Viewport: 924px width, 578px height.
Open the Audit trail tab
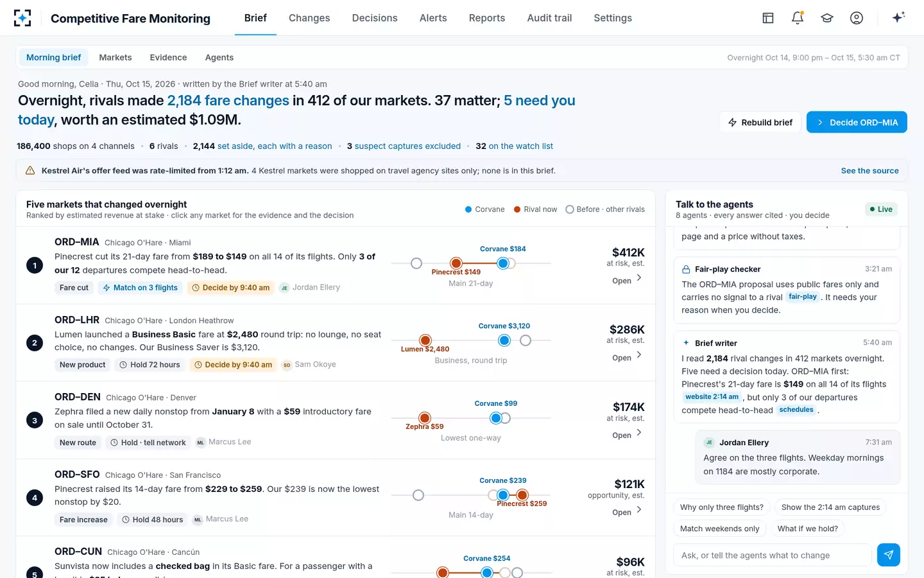point(549,18)
